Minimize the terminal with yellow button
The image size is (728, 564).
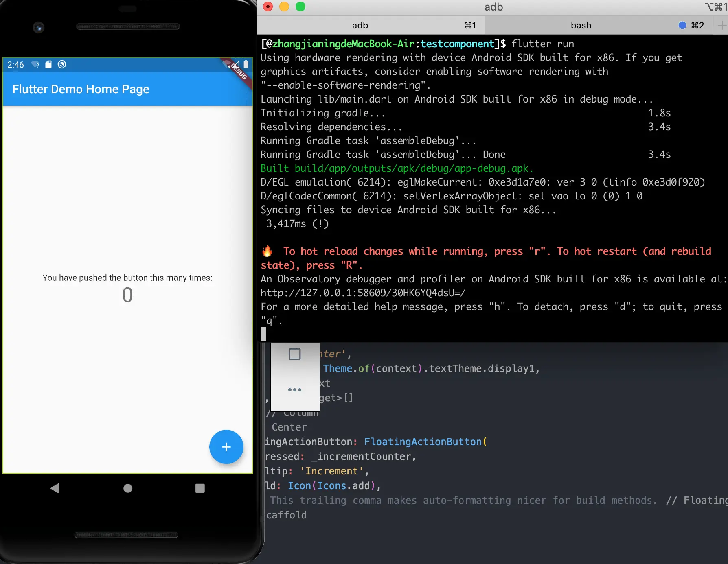click(284, 7)
